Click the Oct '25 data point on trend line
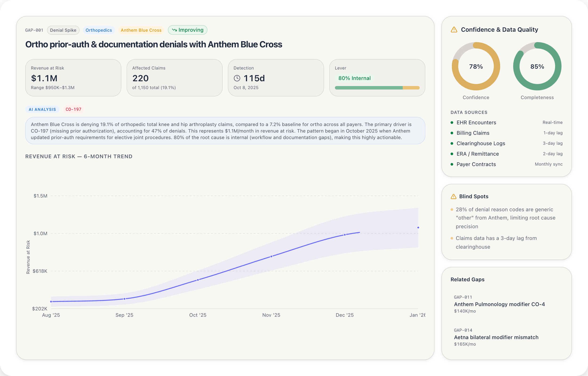This screenshot has height=376, width=588. 198,280
